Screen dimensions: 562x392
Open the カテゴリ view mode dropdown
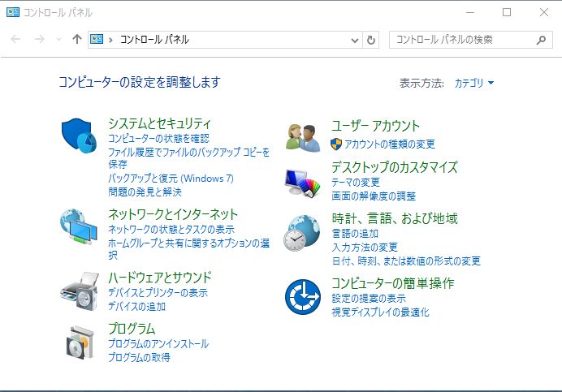point(474,83)
